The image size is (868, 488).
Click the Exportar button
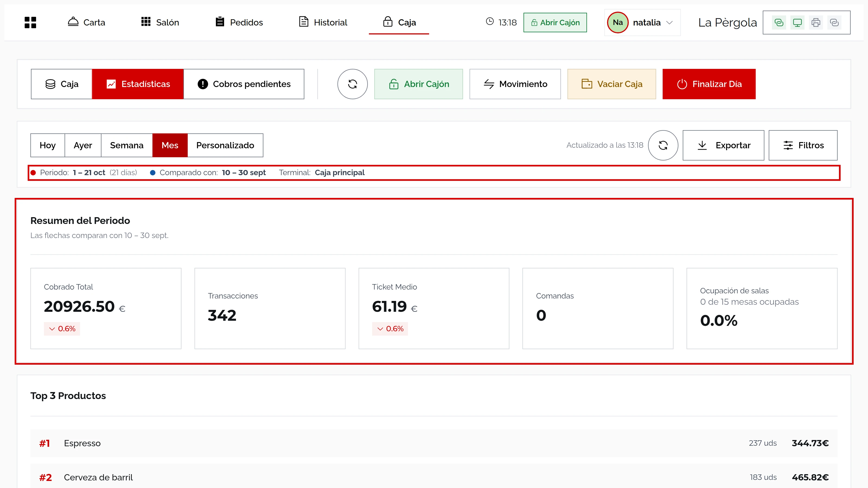coord(723,145)
